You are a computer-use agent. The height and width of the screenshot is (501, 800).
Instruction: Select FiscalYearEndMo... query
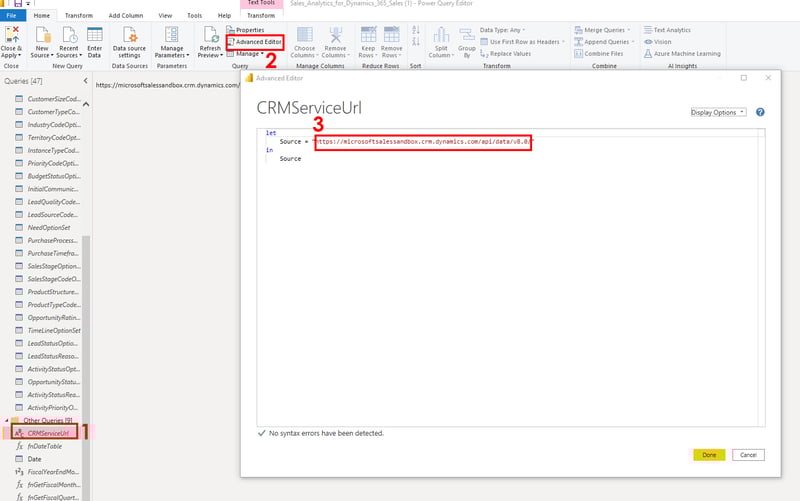(x=48, y=472)
